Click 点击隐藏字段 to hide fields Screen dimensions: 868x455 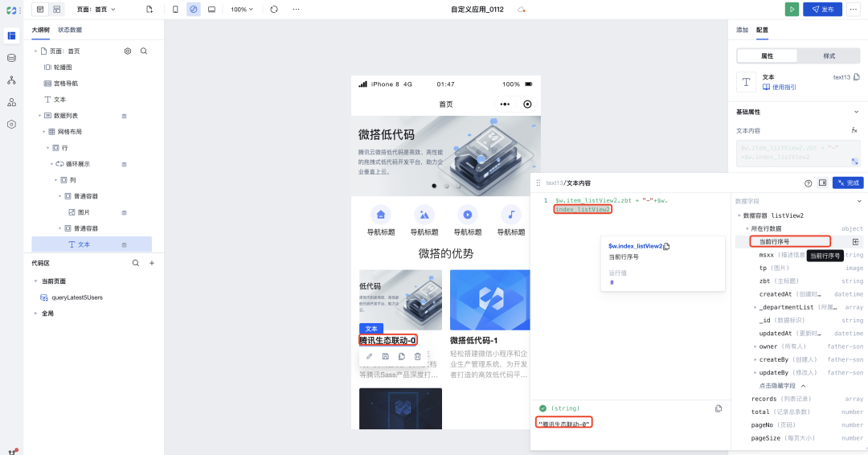click(x=782, y=386)
